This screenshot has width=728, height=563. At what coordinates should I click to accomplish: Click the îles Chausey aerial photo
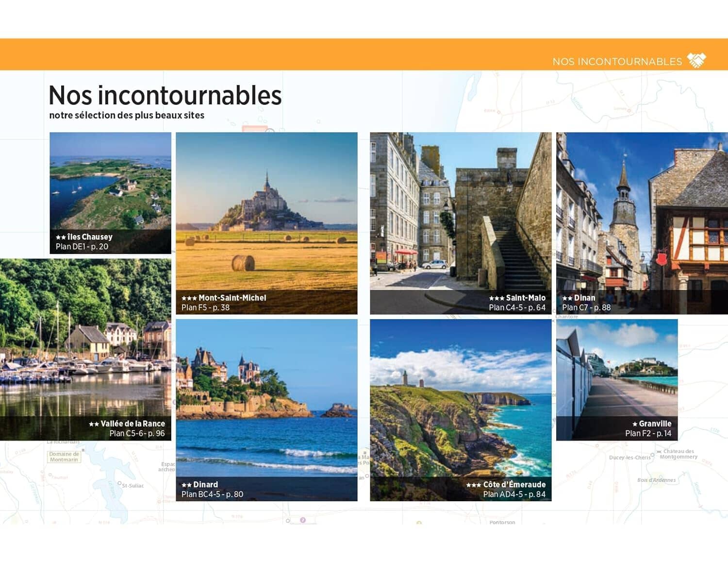[x=111, y=185]
